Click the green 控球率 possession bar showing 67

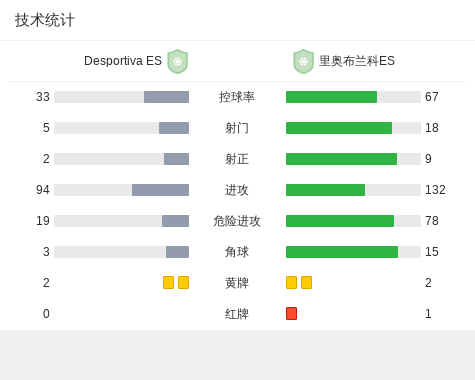point(331,97)
